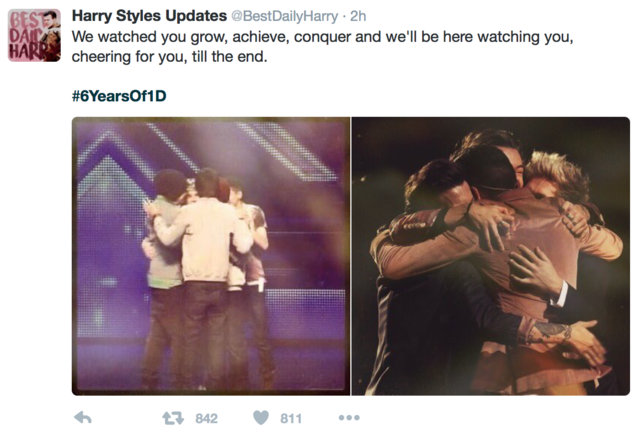Open the three-dots more options icon
The image size is (640, 432).
(x=349, y=417)
